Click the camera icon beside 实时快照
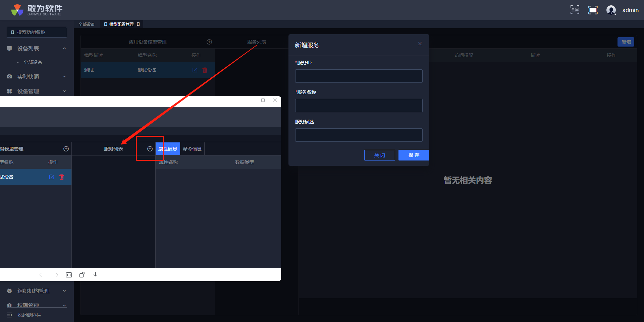Viewport: 644px width, 322px height. click(x=9, y=77)
